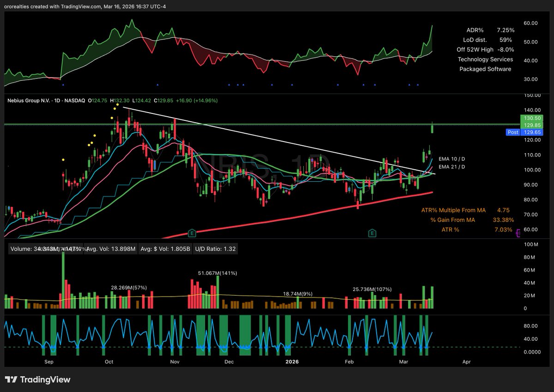Click the TradingView logo
The height and width of the screenshot is (392, 554).
point(38,380)
